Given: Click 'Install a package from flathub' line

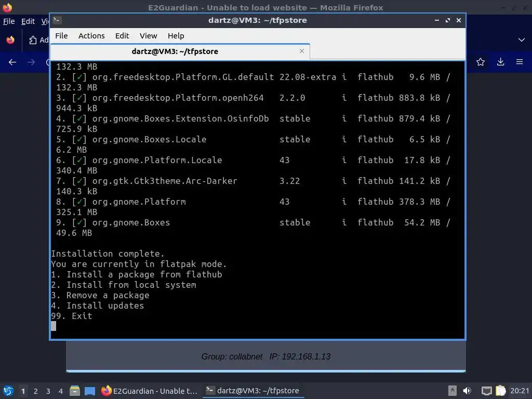Looking at the screenshot, I should click(137, 274).
